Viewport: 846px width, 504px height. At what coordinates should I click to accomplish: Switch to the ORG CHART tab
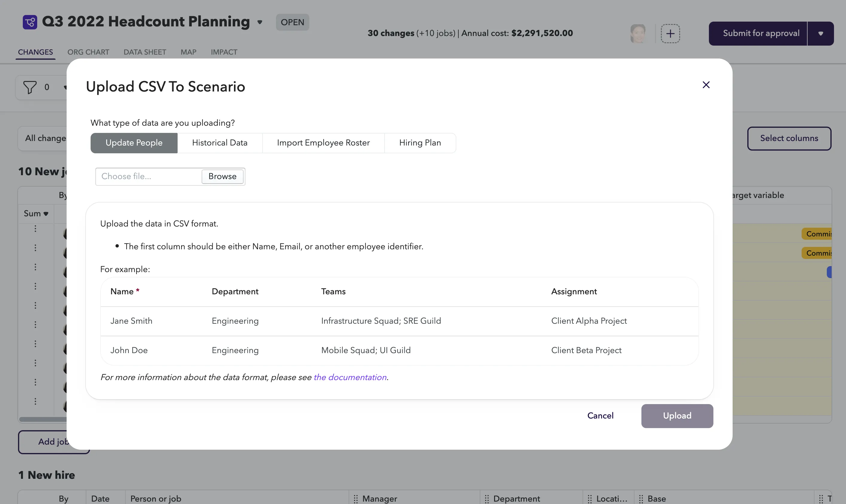tap(88, 52)
